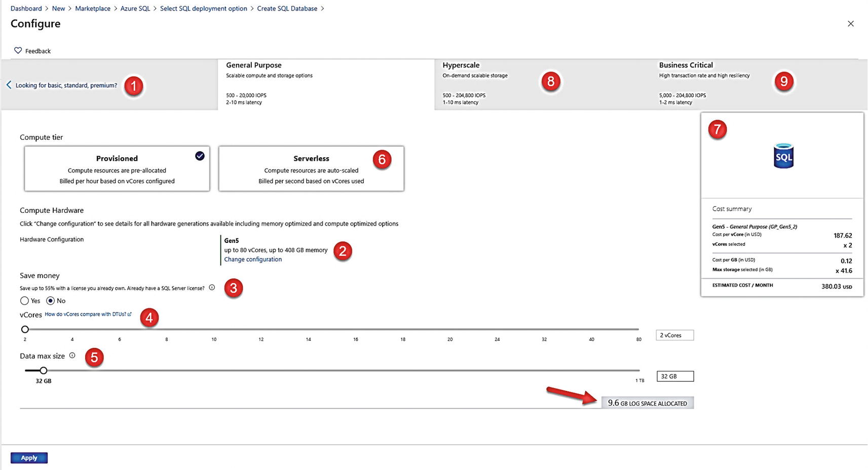Go to Dashboard breadcrumb
868x470 pixels.
click(x=26, y=9)
